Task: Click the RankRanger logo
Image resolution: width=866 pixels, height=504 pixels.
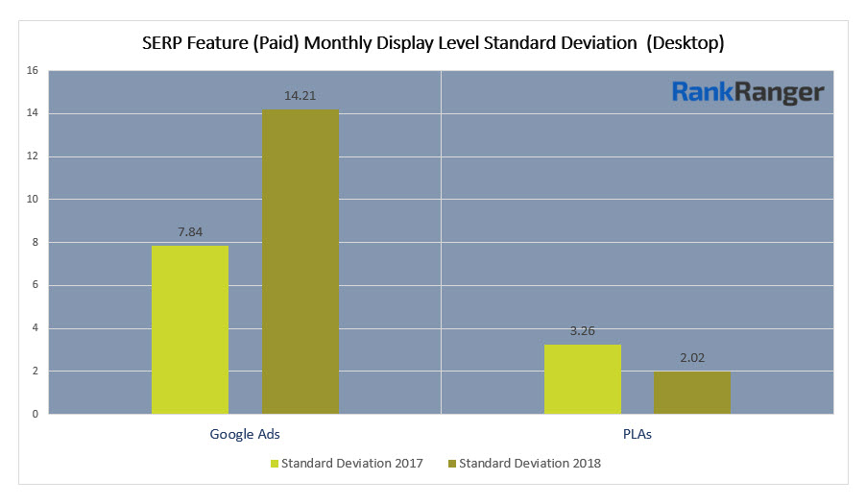Action: 748,92
